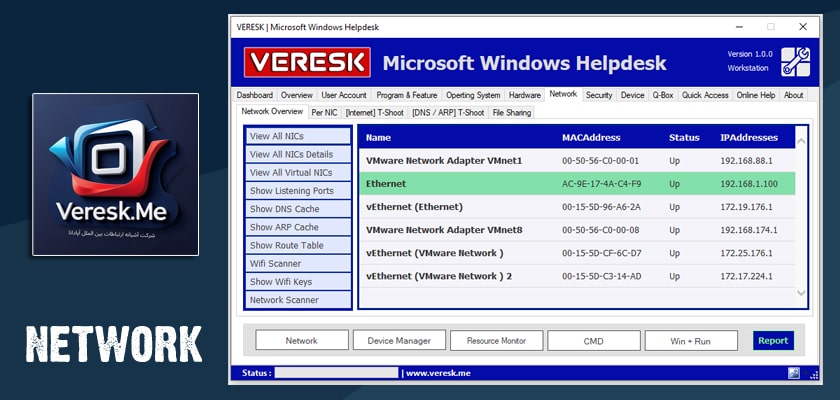The width and height of the screenshot is (840, 400).
Task: Switch to the Security tab
Action: 599,95
